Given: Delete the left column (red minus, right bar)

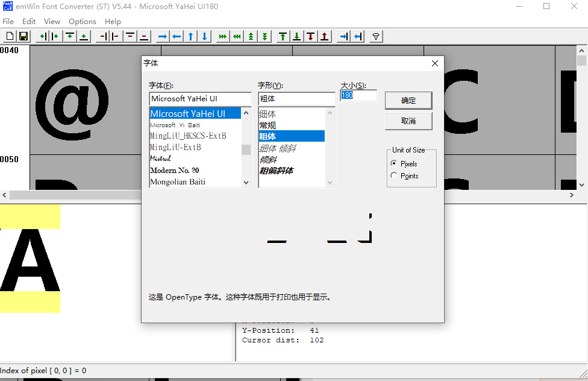Looking at the screenshot, I should 102,36.
